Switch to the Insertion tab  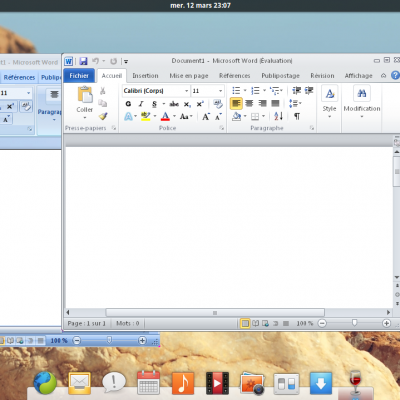click(x=145, y=76)
